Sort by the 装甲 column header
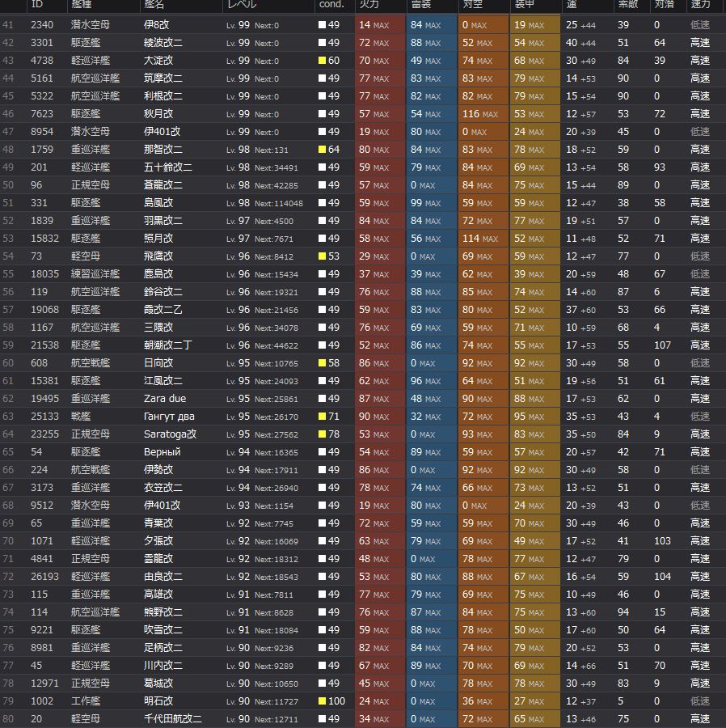 [x=525, y=4]
